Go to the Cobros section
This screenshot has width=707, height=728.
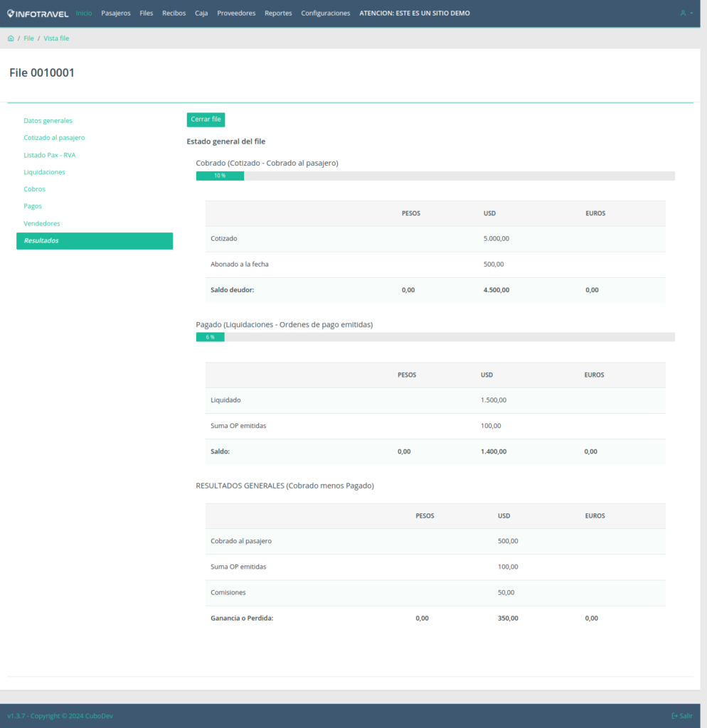(x=34, y=189)
